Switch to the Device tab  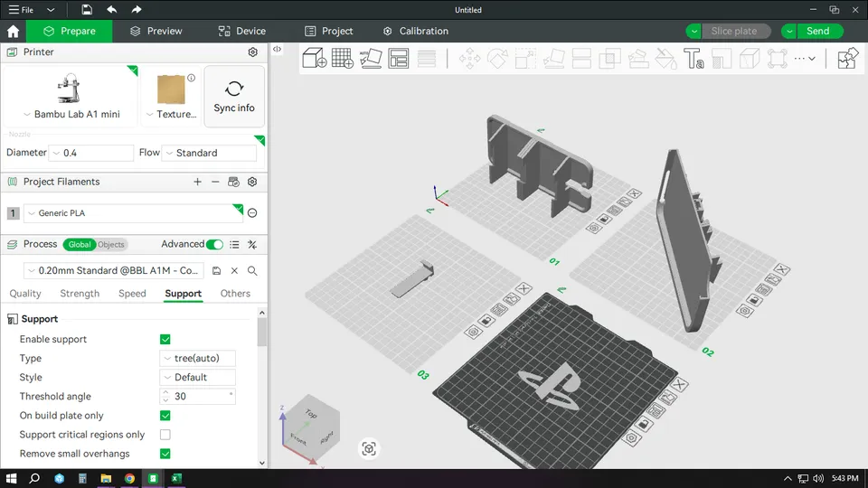point(242,31)
